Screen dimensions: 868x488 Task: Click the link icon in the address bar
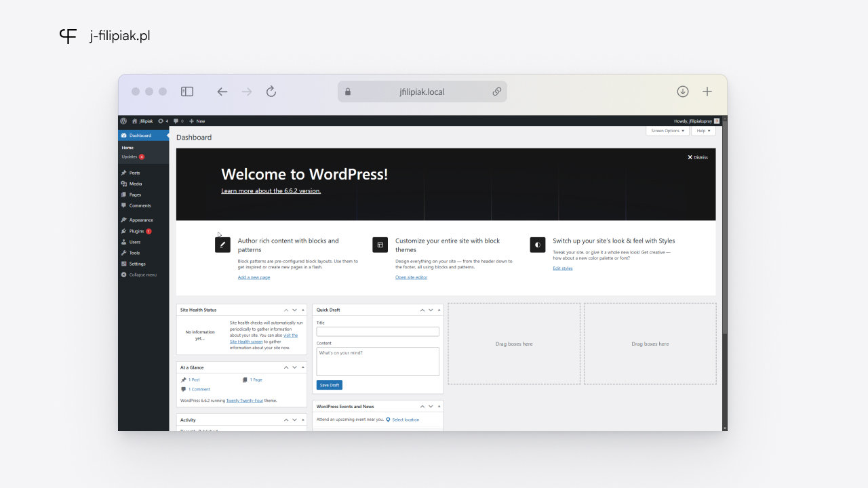pos(497,91)
